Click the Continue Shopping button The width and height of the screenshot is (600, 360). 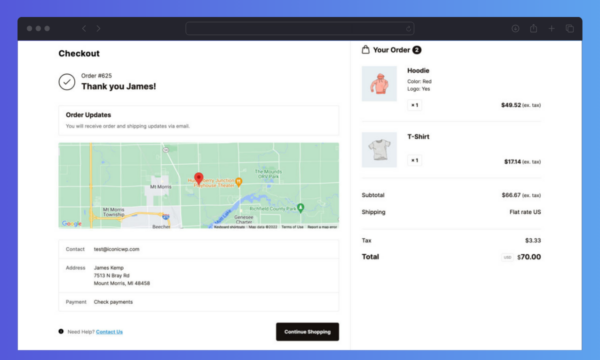coord(307,332)
